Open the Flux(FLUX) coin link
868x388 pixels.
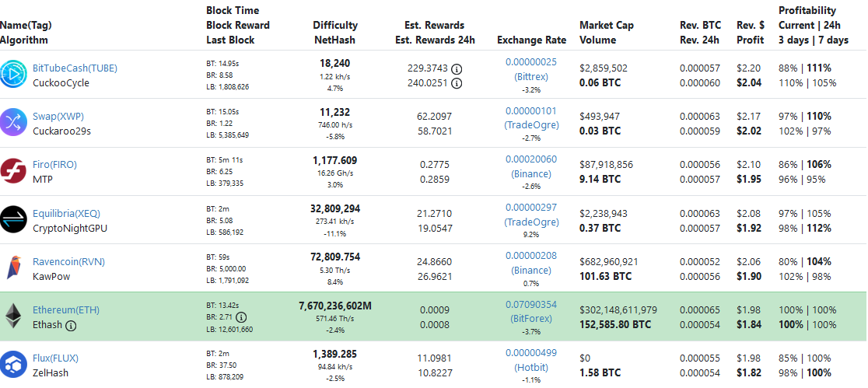point(55,358)
